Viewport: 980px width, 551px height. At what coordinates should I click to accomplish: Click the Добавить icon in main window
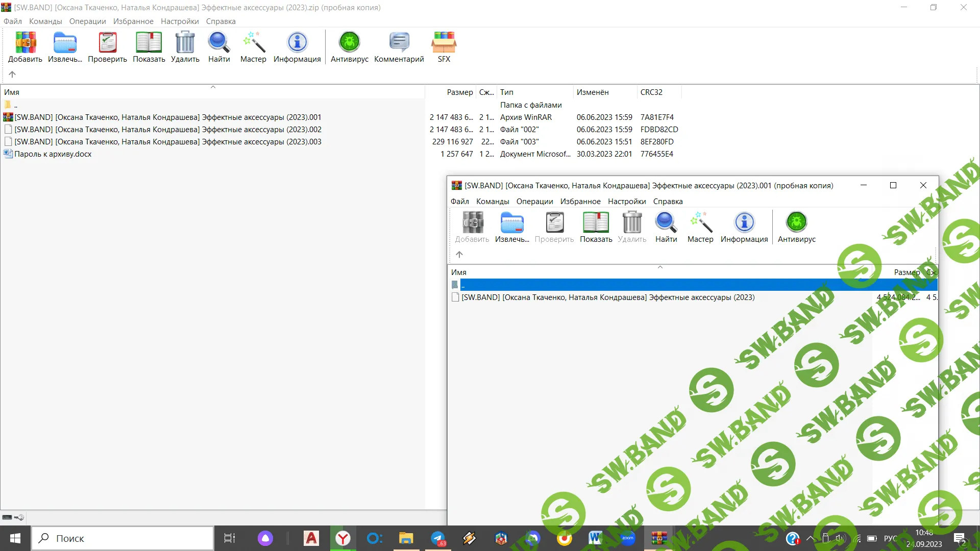[25, 43]
